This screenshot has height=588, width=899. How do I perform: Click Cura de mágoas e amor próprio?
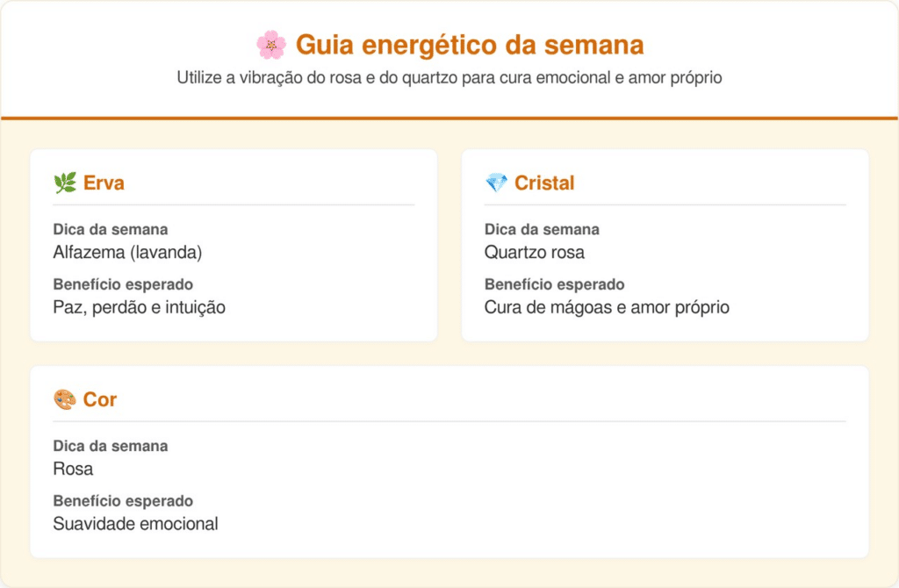point(607,307)
